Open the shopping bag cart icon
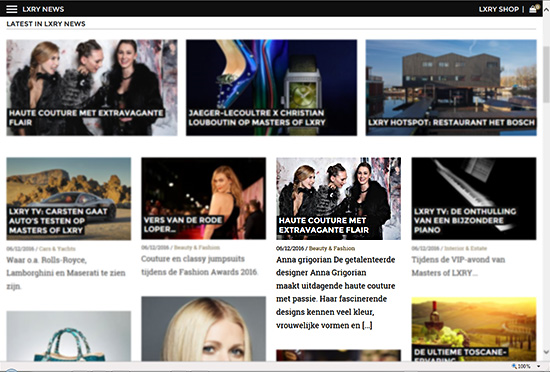The image size is (550, 372). pyautogui.click(x=534, y=9)
